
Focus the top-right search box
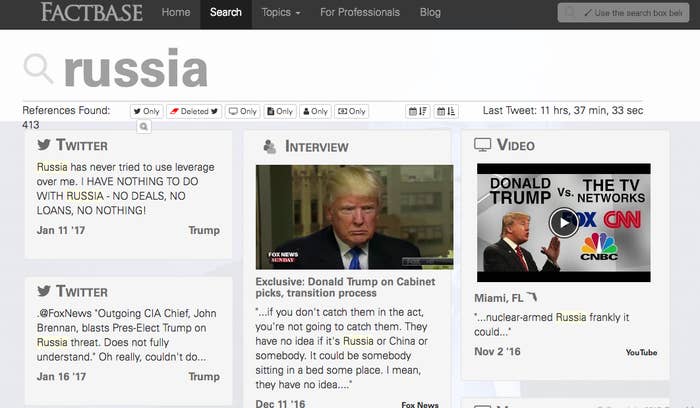point(623,12)
